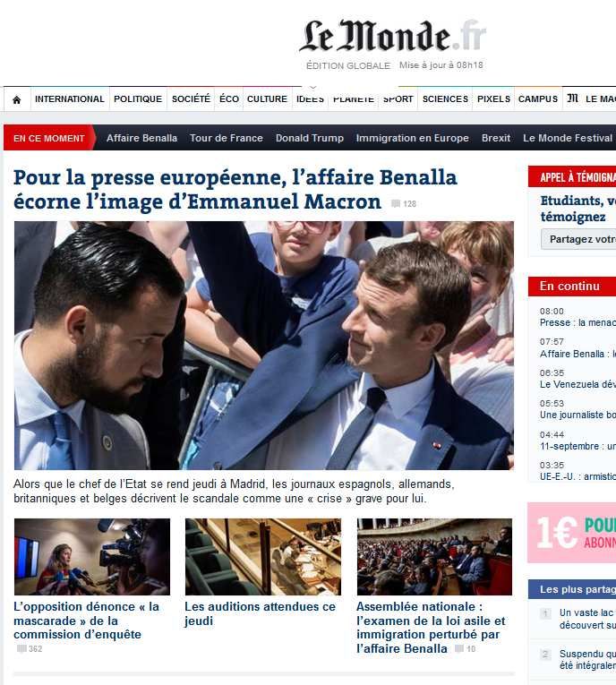Click the home icon in navigation bar

[17, 99]
